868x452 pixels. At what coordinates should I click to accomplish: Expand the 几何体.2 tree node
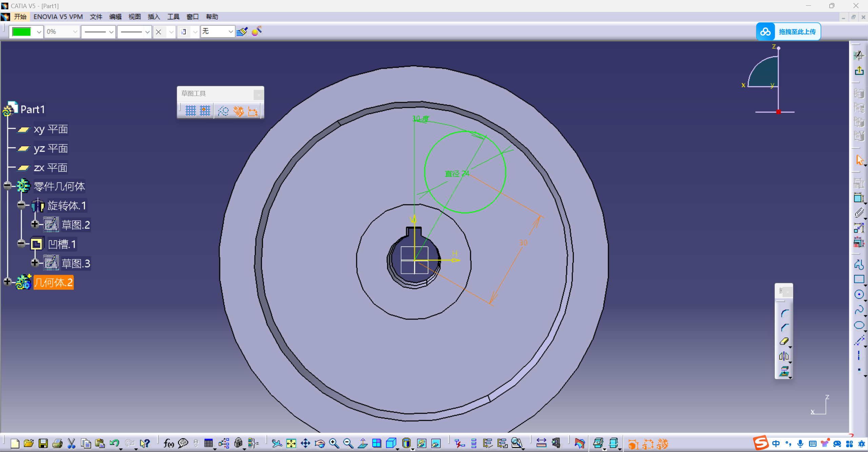pyautogui.click(x=7, y=282)
